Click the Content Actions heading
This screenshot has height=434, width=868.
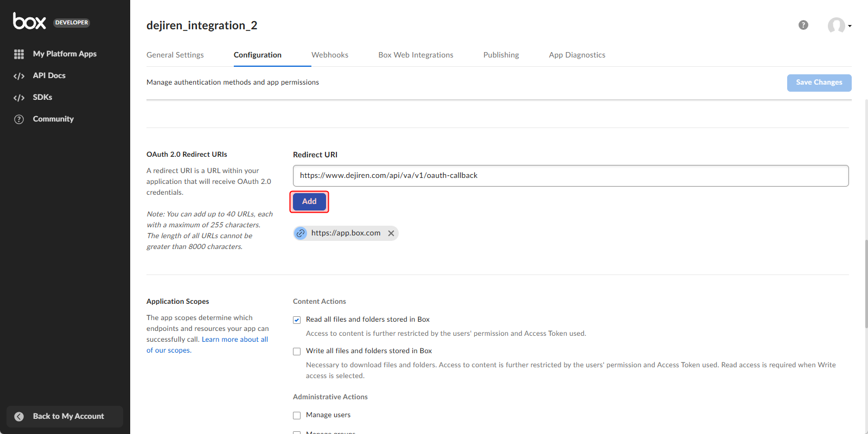(x=320, y=301)
